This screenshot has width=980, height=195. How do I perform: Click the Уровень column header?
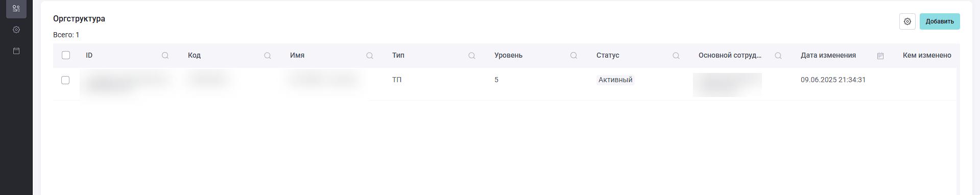click(508, 55)
